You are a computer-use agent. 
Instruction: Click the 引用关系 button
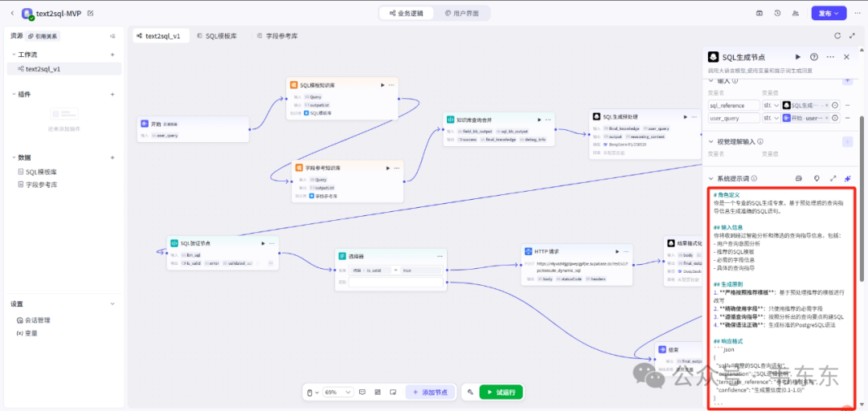[x=43, y=36]
